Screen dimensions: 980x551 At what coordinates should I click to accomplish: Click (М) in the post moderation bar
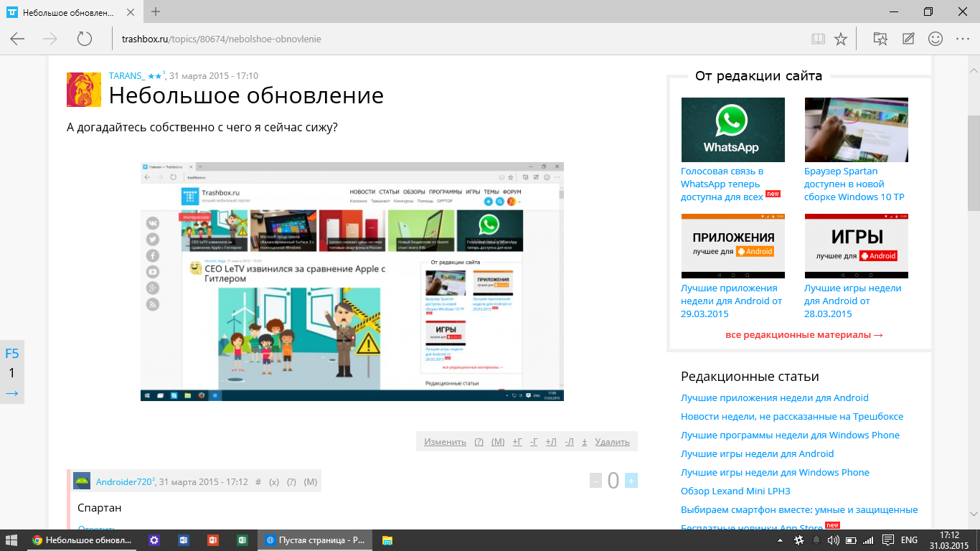(x=498, y=442)
